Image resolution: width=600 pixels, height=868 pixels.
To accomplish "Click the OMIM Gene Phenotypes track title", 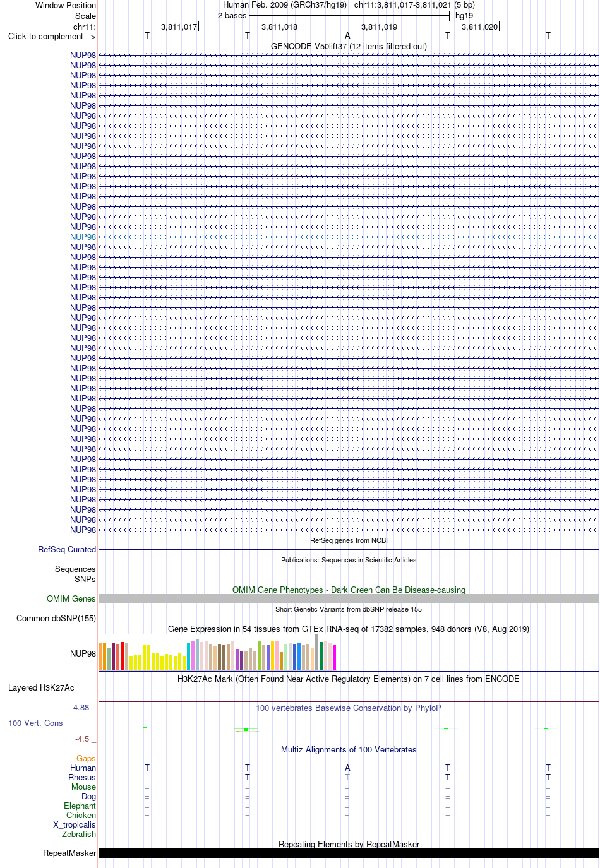I will [x=349, y=590].
